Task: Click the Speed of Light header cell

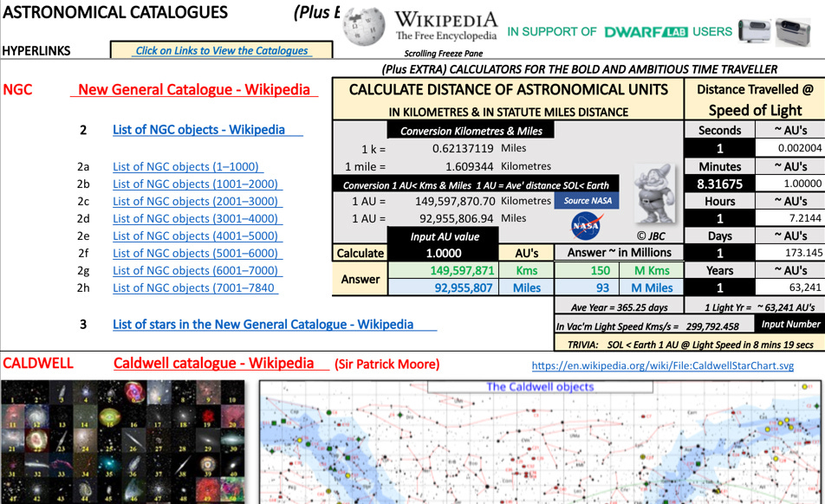Action: 755,110
